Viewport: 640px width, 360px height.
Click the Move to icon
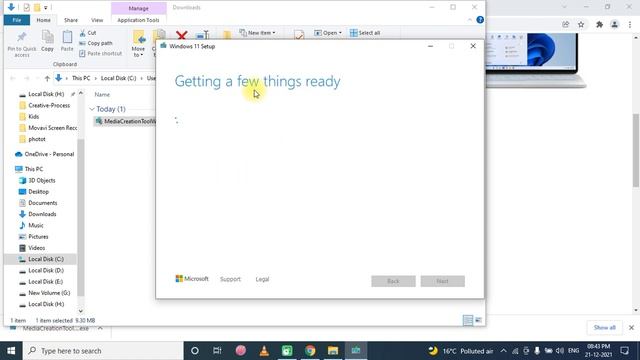coord(139,38)
